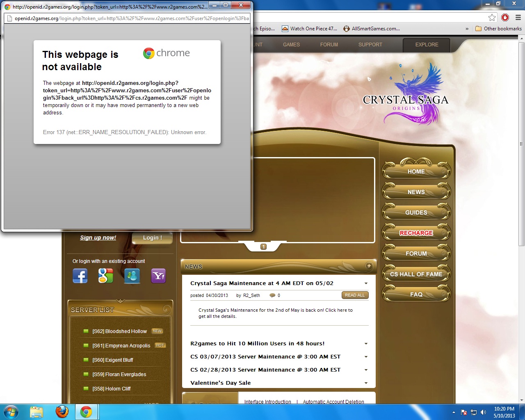The width and height of the screenshot is (525, 420).
Task: Open the SUPPORT tab in the top navigation
Action: [370, 45]
